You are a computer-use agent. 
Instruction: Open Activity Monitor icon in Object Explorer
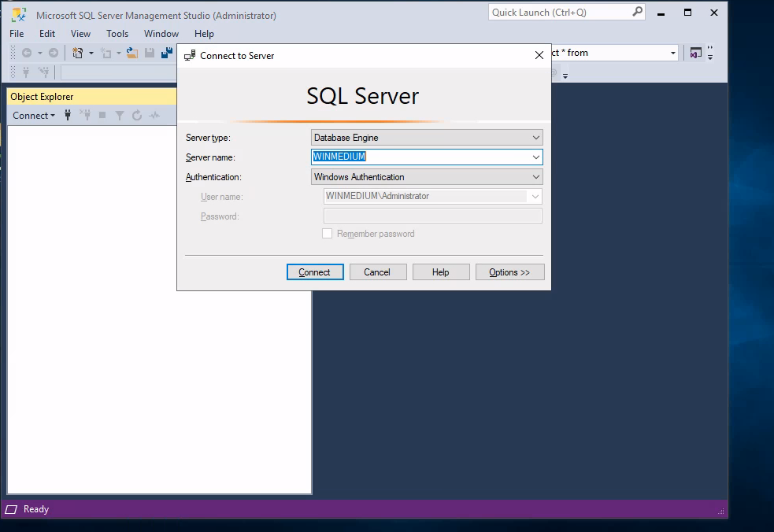154,116
